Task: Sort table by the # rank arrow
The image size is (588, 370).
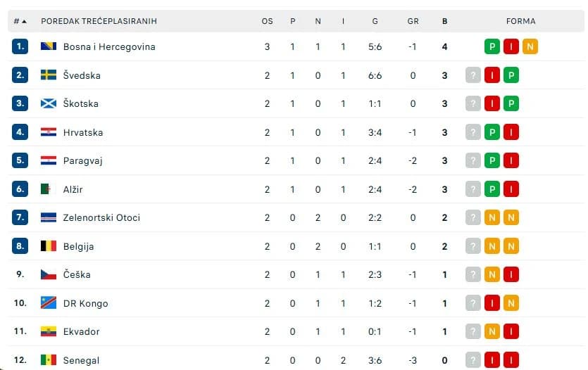Action: 25,21
